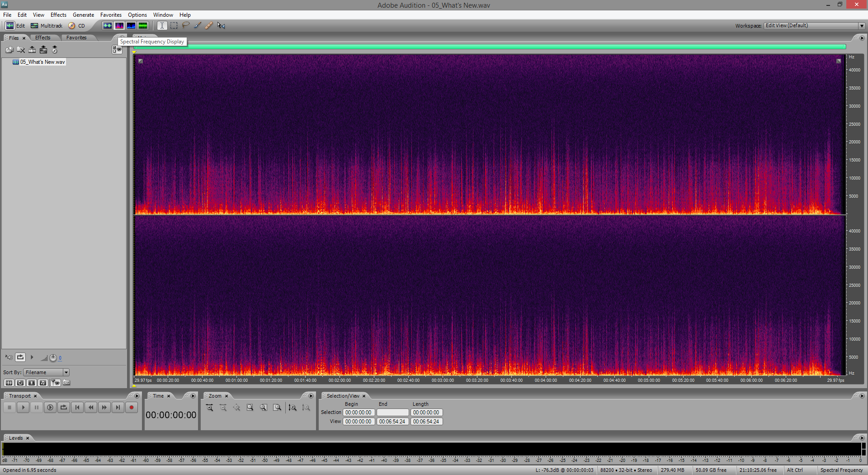Toggle loop preview play in Files panel
This screenshot has width=868, height=475.
pyautogui.click(x=20, y=357)
